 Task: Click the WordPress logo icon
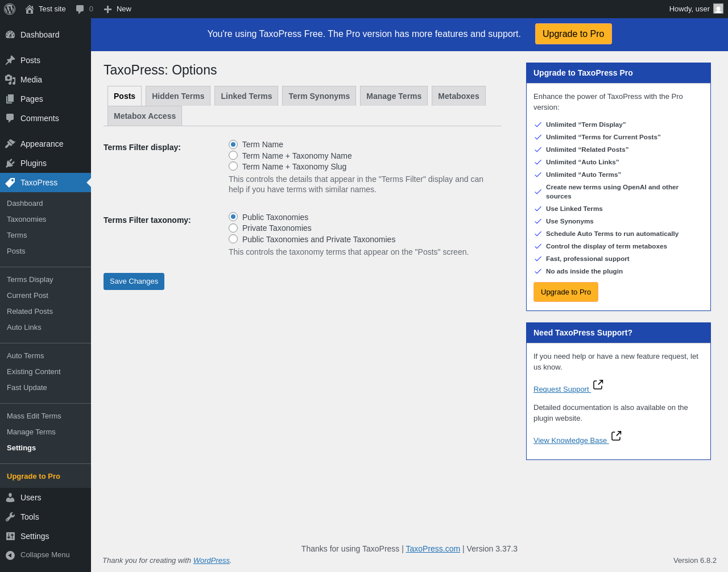tap(10, 9)
